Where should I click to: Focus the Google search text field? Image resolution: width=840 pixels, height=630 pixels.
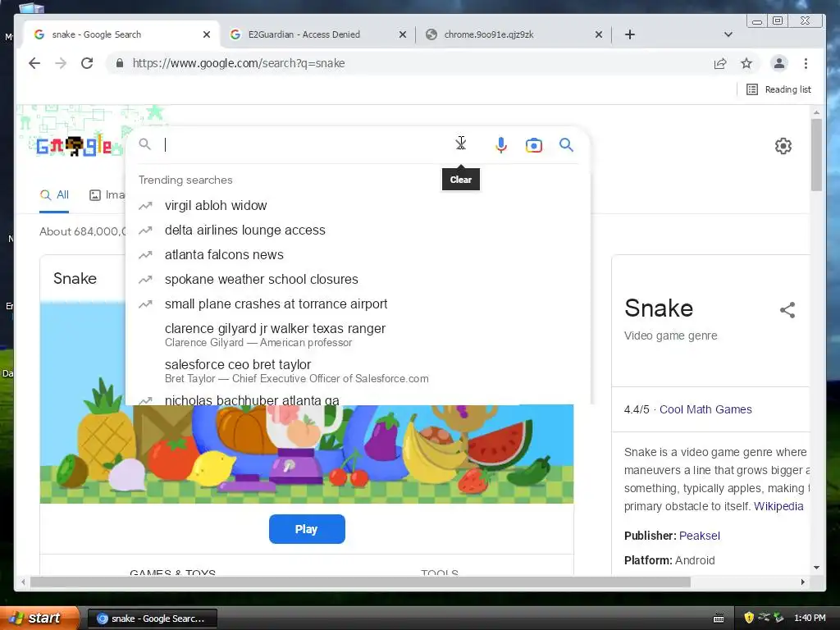pyautogui.click(x=305, y=144)
